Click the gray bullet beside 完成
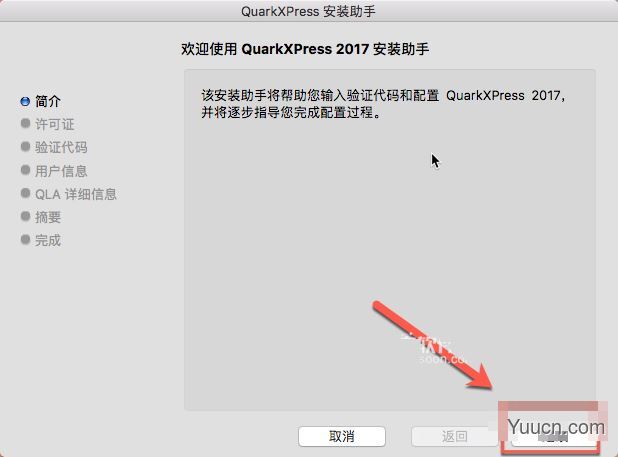Screen dimensions: 618x457 25,240
